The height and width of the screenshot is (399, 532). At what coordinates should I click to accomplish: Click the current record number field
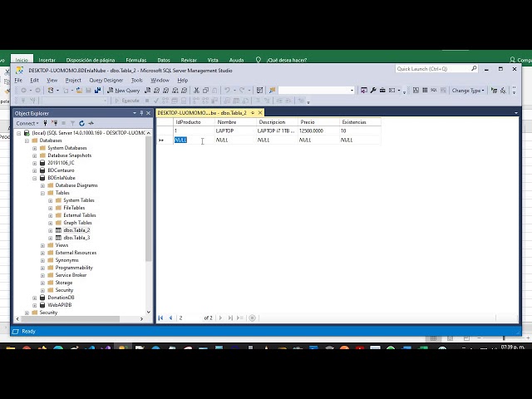tap(189, 318)
